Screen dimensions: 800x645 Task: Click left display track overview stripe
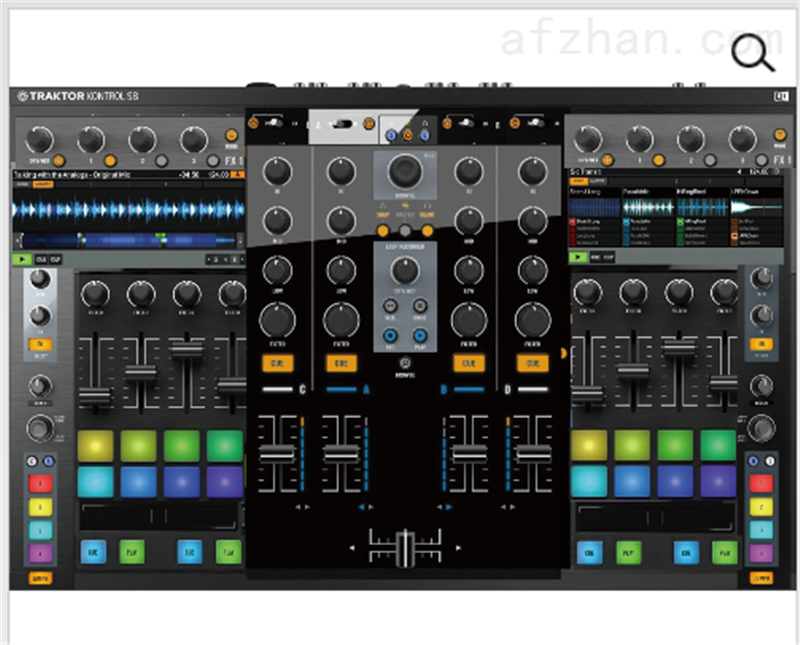[128, 240]
